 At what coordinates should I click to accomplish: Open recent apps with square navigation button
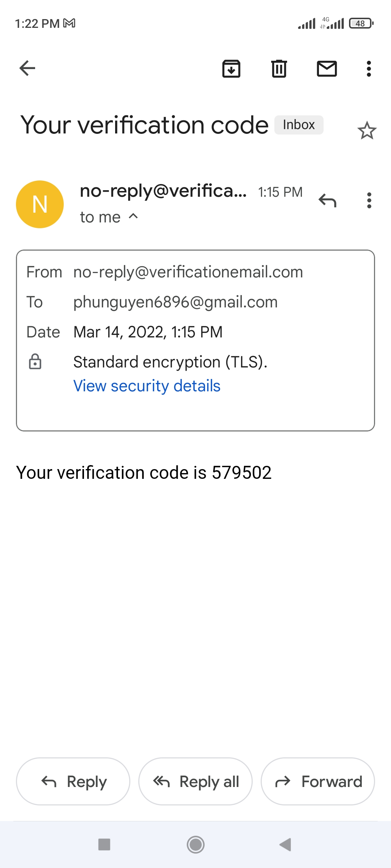tap(104, 845)
